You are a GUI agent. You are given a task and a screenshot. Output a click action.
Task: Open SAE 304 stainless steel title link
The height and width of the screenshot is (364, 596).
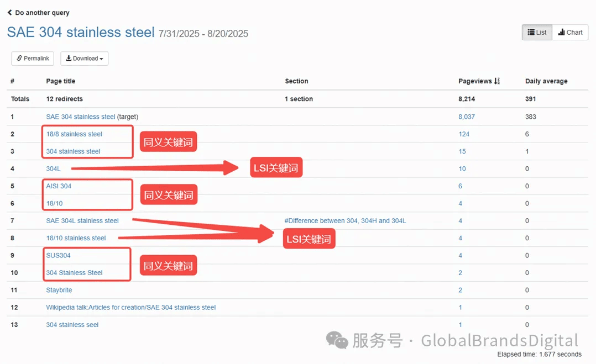81,32
